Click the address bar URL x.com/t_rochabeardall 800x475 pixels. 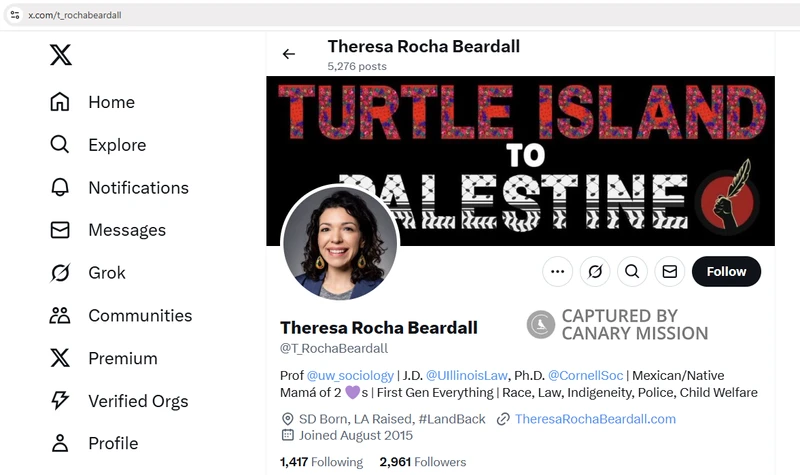click(75, 15)
